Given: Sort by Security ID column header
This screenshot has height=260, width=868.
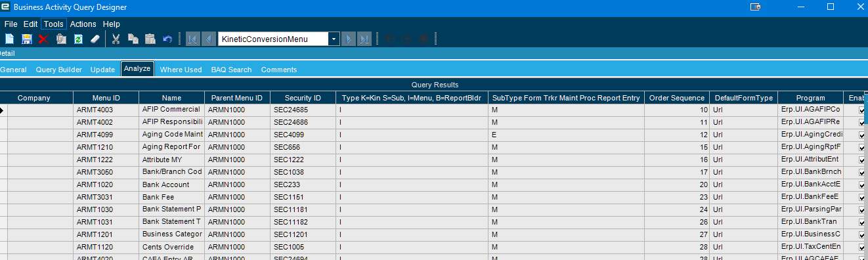Looking at the screenshot, I should click(303, 98).
